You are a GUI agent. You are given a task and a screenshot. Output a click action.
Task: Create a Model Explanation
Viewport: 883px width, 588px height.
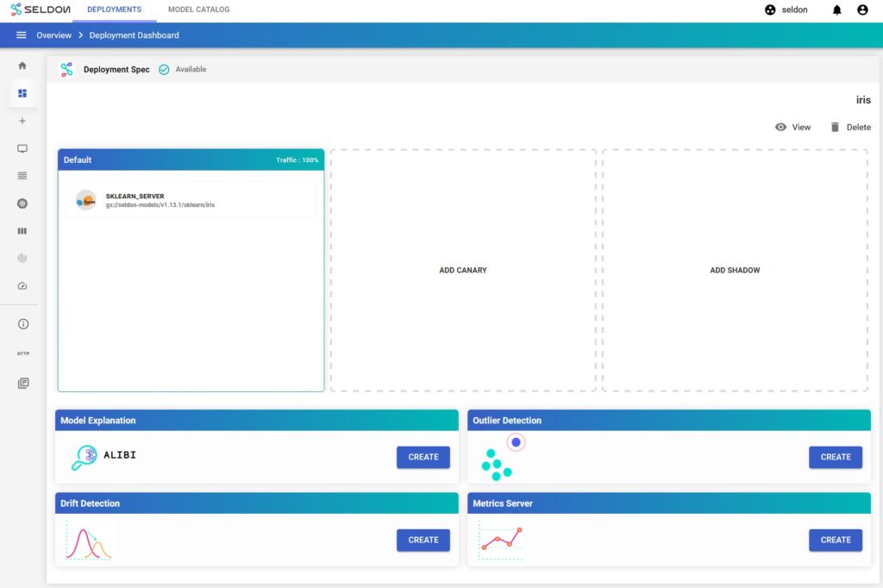(423, 457)
